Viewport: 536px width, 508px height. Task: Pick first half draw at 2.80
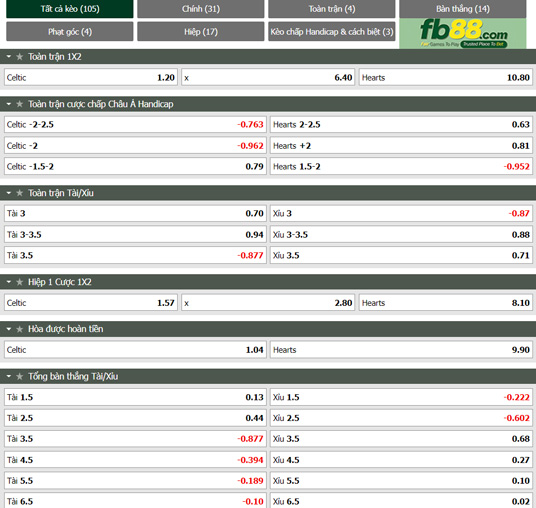coord(268,303)
